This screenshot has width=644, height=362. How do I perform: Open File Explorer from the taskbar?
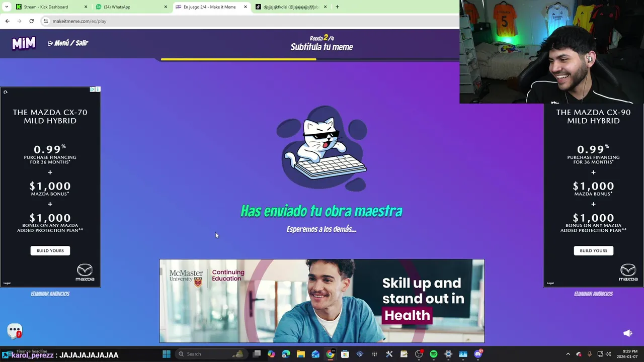pyautogui.click(x=301, y=354)
